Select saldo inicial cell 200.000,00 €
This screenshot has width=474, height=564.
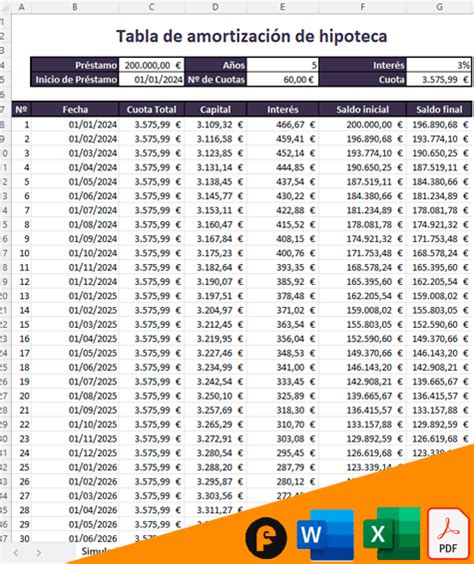pyautogui.click(x=363, y=125)
